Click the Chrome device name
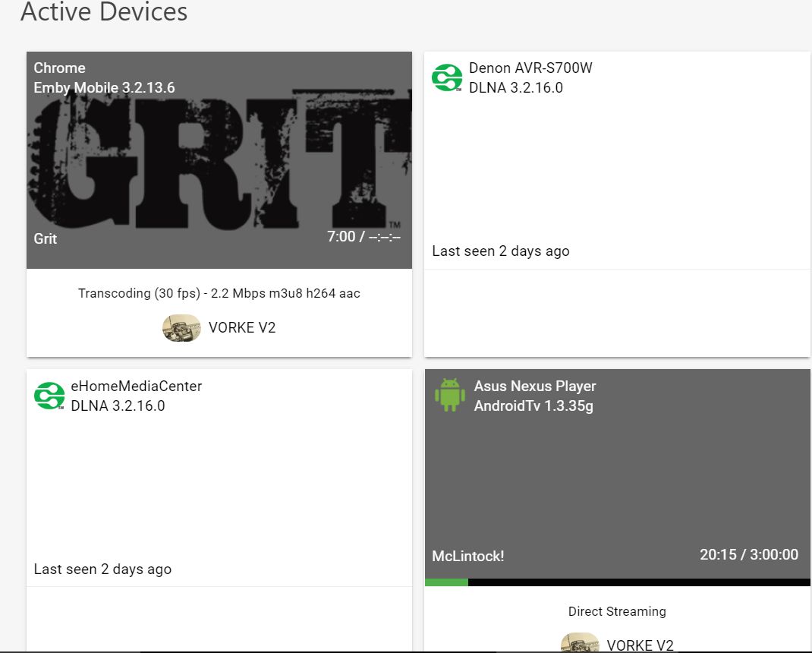Screen dimensions: 812x653 pos(59,68)
